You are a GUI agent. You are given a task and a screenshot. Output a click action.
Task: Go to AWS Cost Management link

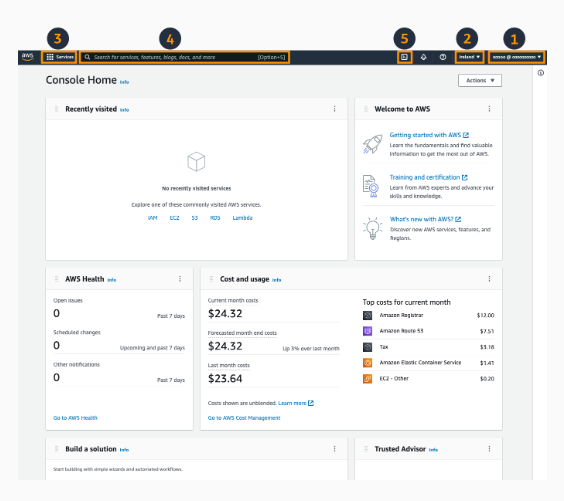[x=244, y=418]
